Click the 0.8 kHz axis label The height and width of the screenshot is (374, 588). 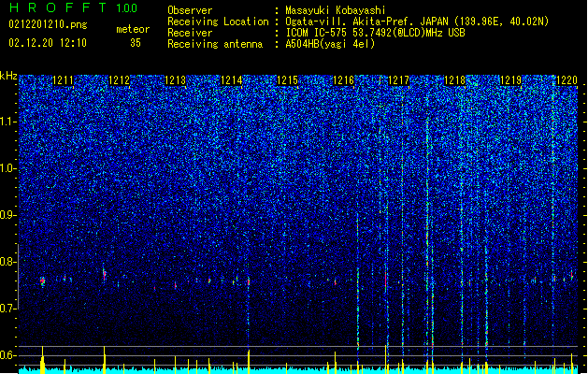[x=7, y=262]
